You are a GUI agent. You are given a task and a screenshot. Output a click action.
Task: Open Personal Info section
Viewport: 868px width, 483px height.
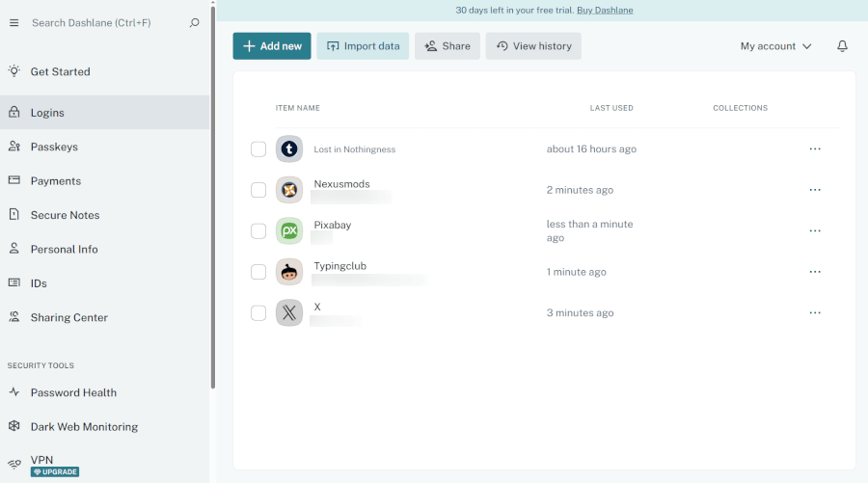point(104,249)
